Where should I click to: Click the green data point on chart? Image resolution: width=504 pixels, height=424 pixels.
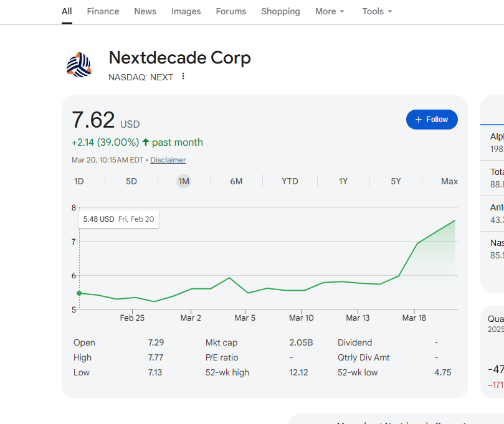[x=79, y=293]
